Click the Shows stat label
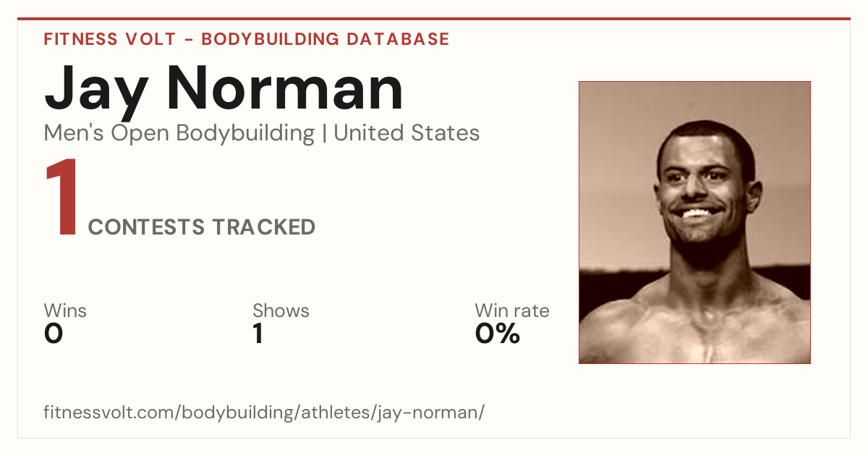The image size is (868, 456). 281,311
